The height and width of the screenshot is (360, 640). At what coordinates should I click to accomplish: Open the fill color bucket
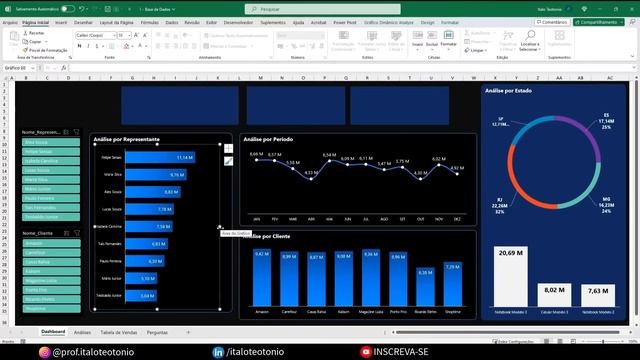click(x=127, y=46)
